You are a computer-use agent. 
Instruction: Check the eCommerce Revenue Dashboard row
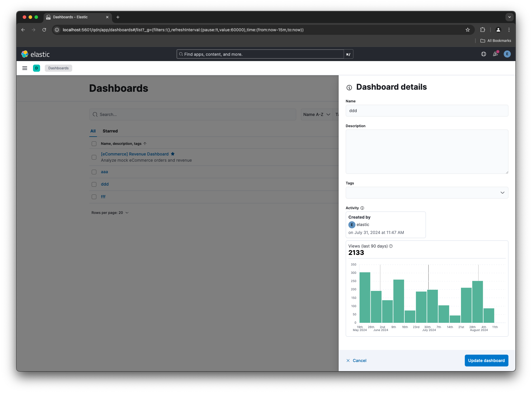tap(94, 157)
